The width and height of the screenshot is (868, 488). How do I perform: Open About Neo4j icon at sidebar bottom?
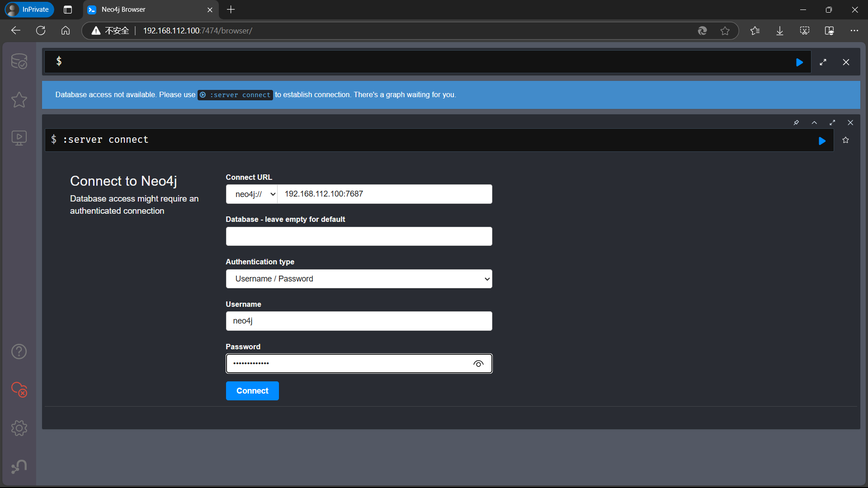tap(19, 466)
